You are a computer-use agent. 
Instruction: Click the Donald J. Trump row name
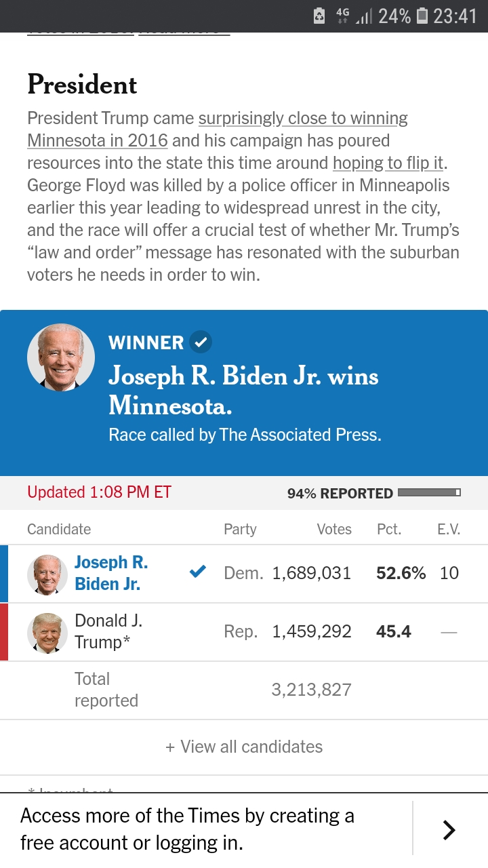pyautogui.click(x=108, y=631)
